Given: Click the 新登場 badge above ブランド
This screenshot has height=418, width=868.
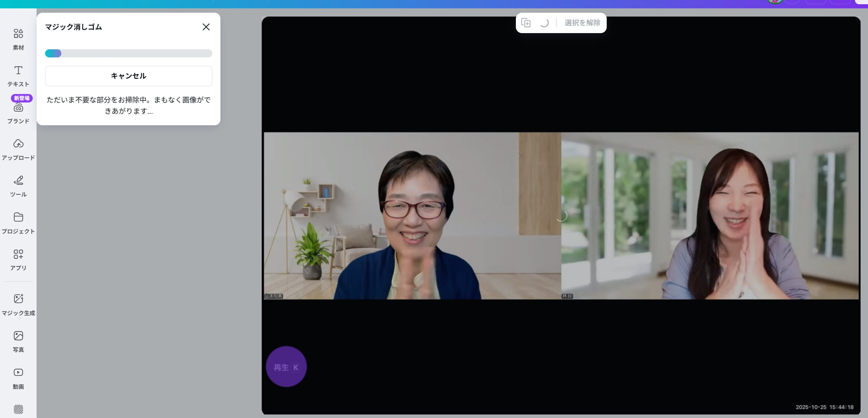Looking at the screenshot, I should tap(22, 98).
